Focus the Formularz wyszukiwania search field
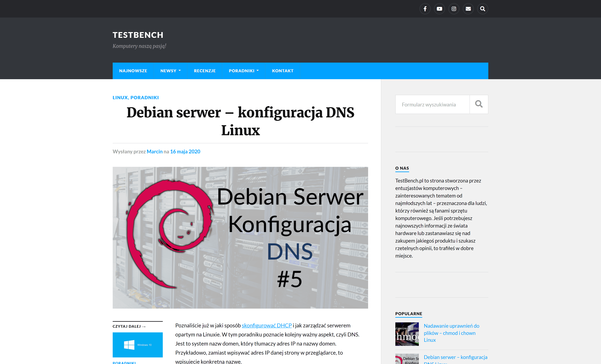This screenshot has height=364, width=601. [x=432, y=104]
